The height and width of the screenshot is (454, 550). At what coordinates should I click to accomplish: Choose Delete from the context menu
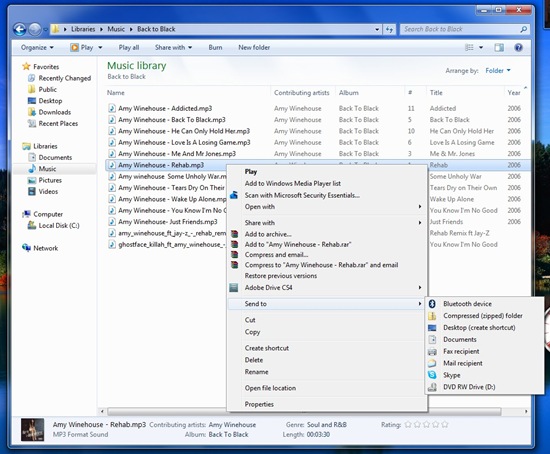[x=254, y=360]
